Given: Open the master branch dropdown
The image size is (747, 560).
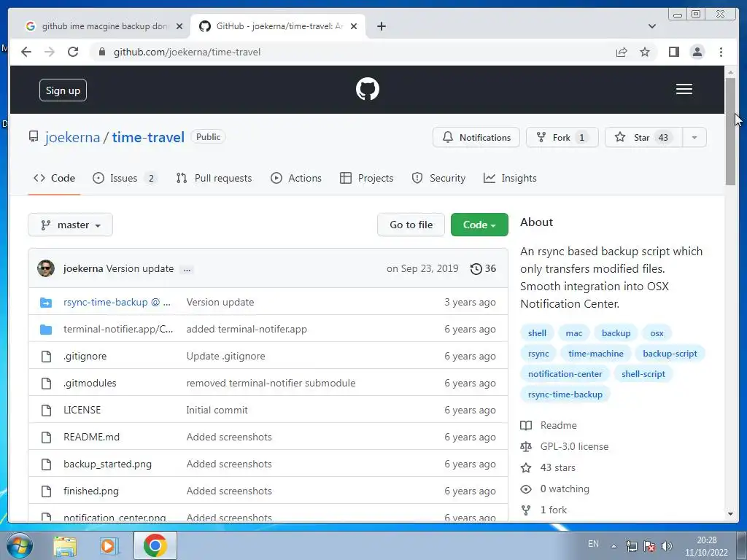Looking at the screenshot, I should click(71, 225).
